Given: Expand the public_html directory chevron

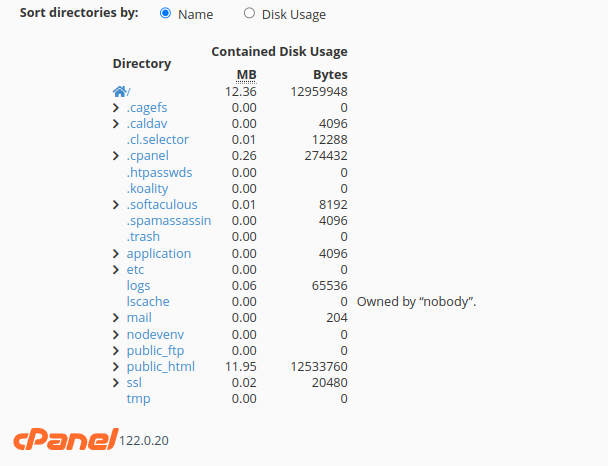Looking at the screenshot, I should pos(116,367).
